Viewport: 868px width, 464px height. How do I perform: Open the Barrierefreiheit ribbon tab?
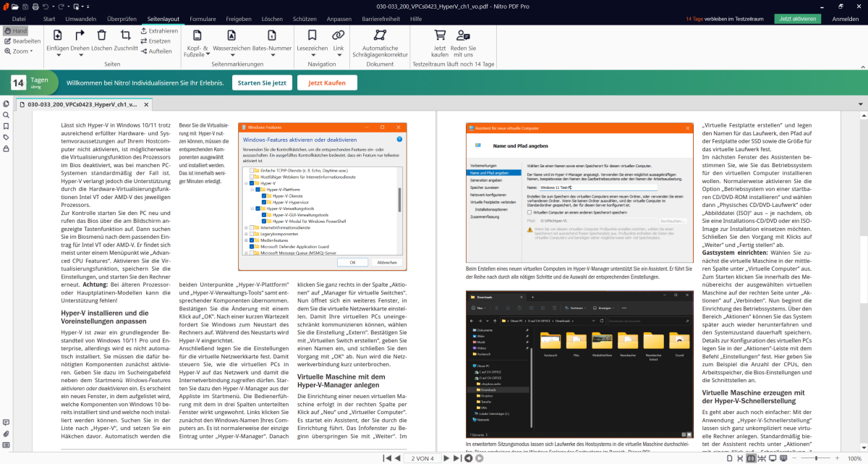380,19
